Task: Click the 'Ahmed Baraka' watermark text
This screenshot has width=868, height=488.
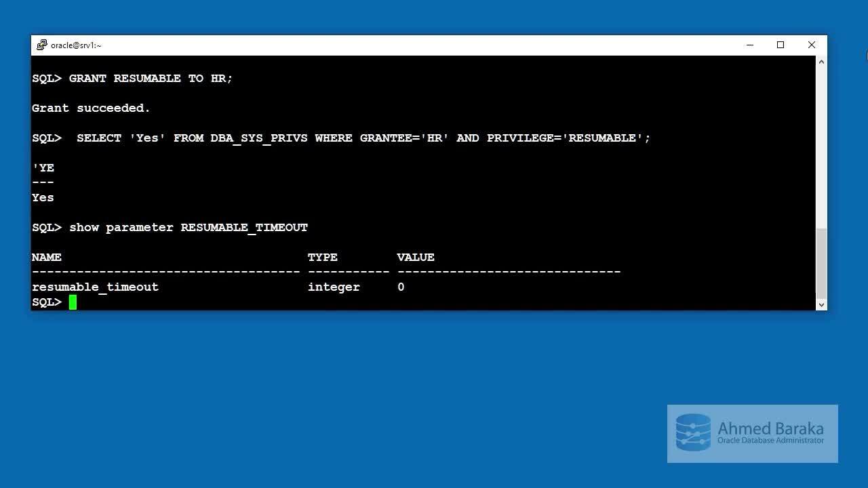Action: tap(770, 428)
